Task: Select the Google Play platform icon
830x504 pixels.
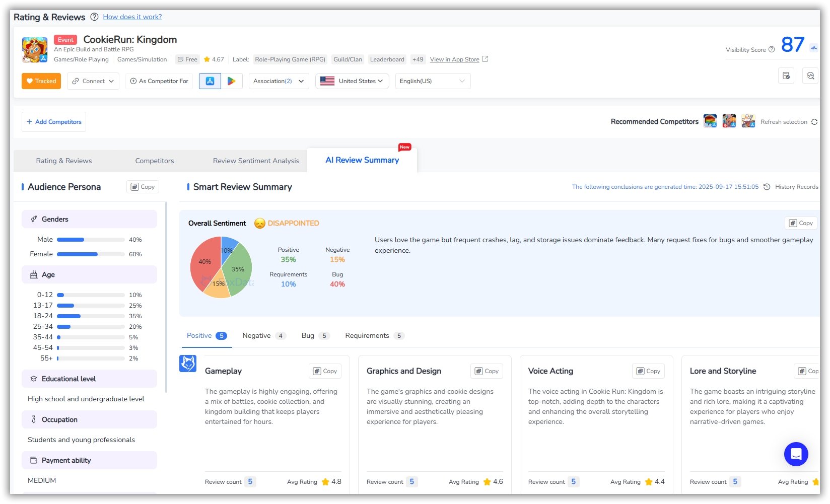Action: coord(232,81)
